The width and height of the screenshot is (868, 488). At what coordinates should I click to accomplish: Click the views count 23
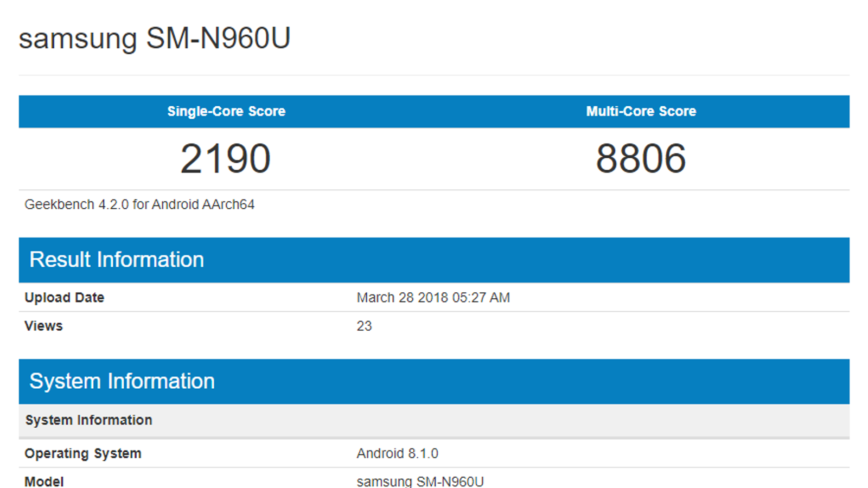point(364,326)
